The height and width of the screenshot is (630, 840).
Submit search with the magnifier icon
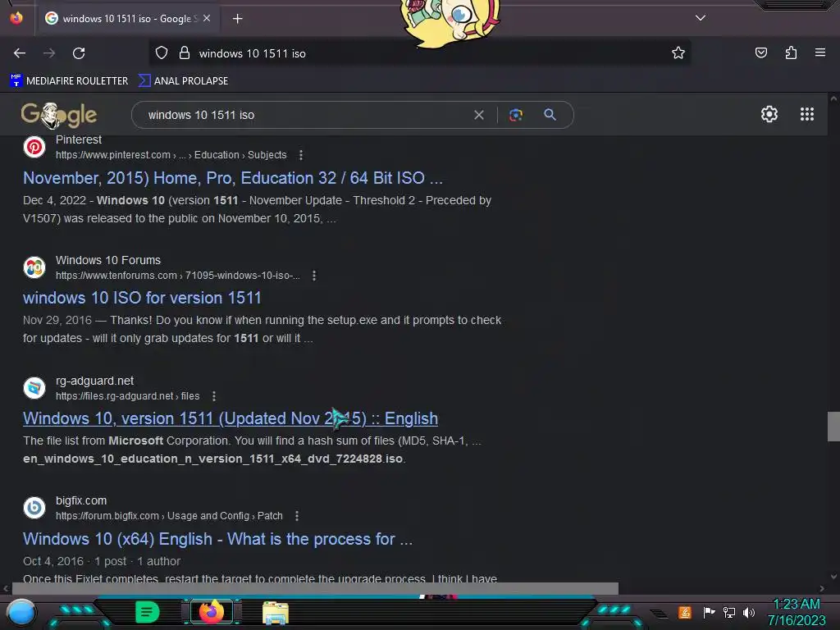point(550,115)
